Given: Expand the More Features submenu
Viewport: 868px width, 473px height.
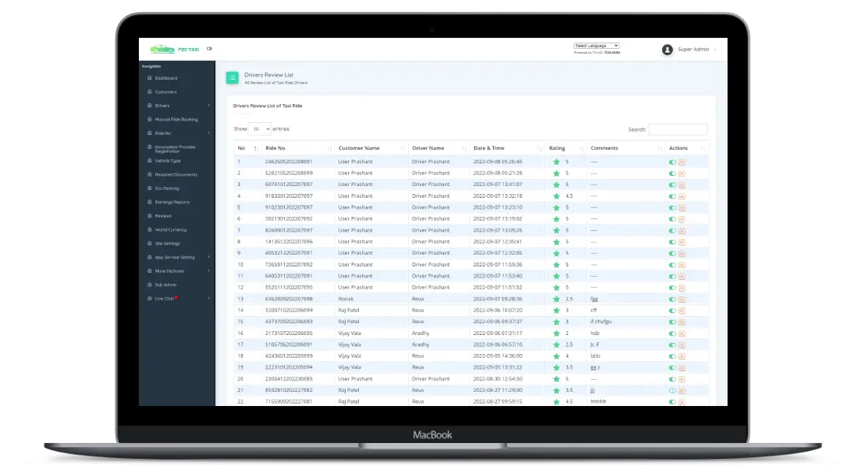Looking at the screenshot, I should (208, 271).
